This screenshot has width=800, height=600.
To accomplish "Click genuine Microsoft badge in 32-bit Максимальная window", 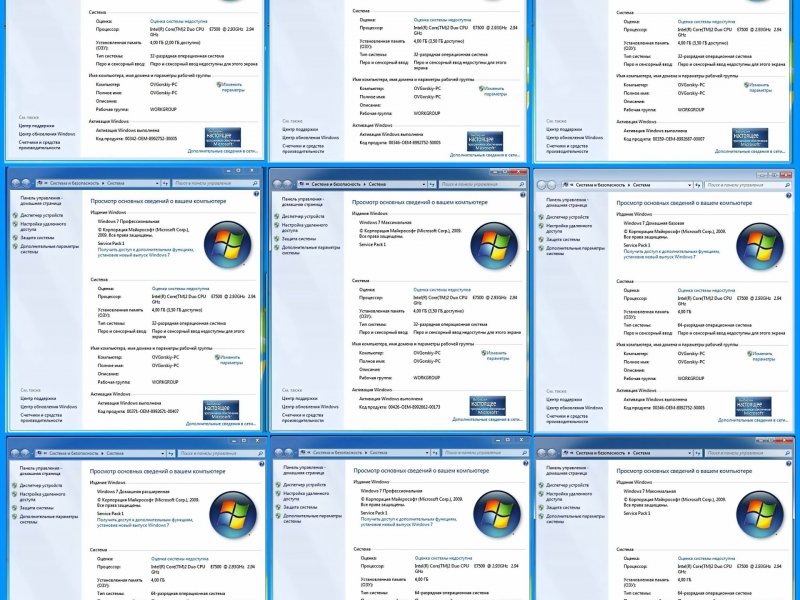I will [487, 406].
